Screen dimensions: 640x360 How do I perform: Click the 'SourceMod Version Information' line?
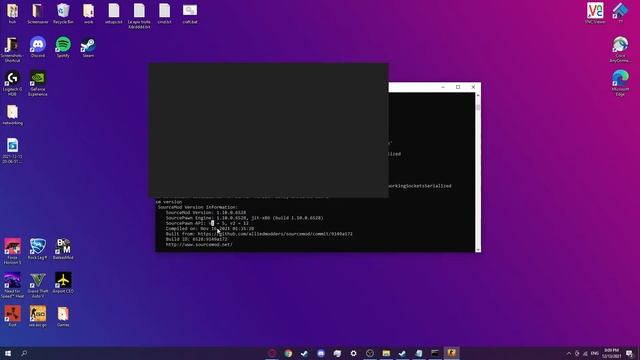198,207
